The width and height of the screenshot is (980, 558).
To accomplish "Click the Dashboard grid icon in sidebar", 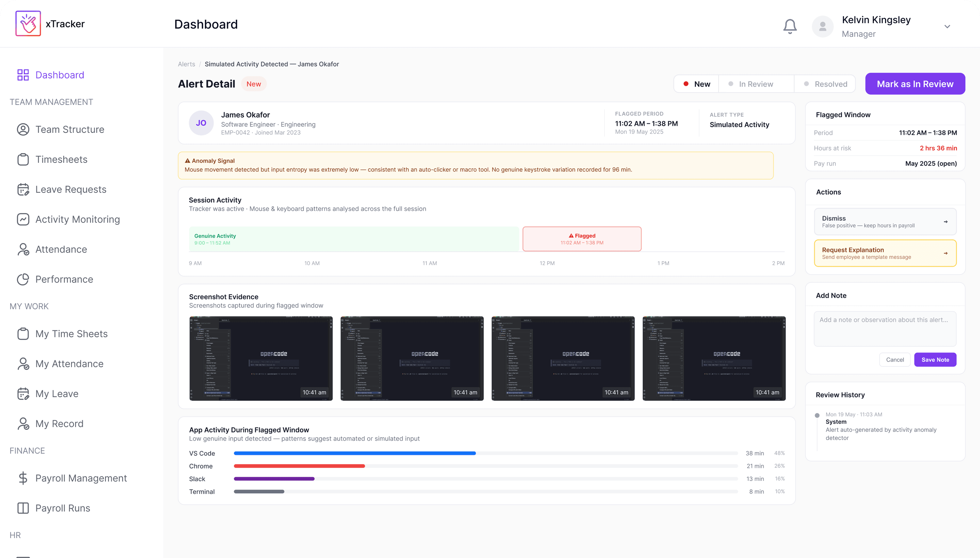I will pyautogui.click(x=23, y=75).
